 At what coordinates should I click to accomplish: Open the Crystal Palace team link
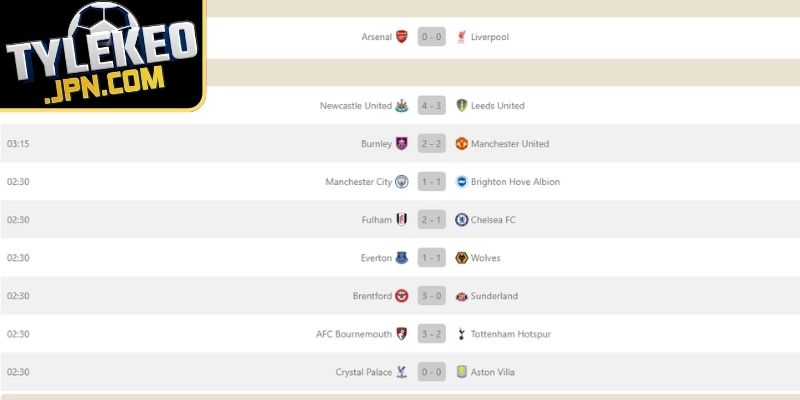pos(364,371)
